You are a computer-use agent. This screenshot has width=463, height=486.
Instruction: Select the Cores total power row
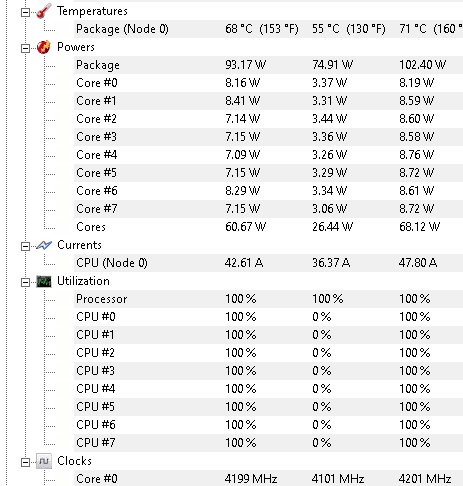click(268, 227)
